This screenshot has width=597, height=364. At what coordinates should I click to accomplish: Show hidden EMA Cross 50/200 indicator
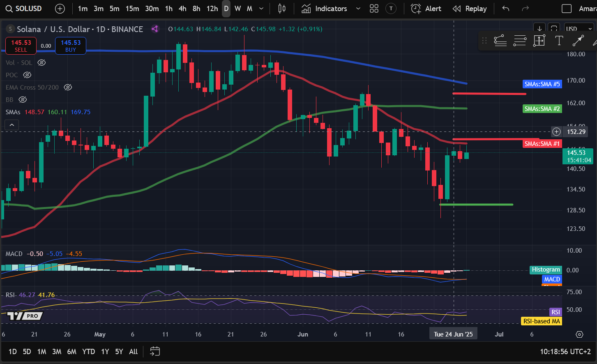tap(68, 87)
